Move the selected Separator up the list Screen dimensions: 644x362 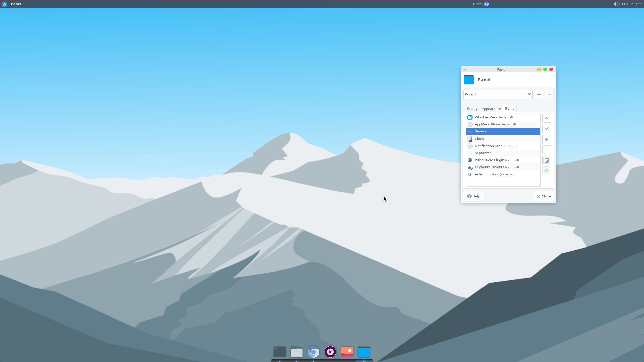(x=546, y=118)
